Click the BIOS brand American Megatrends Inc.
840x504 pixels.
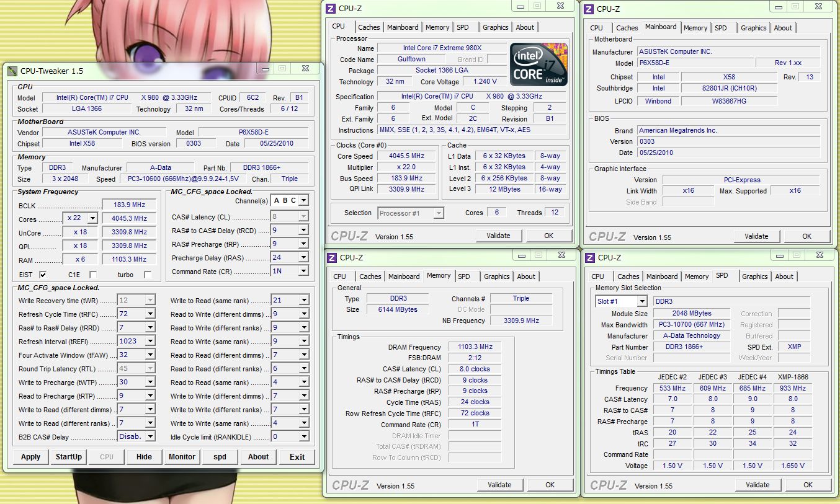(729, 131)
